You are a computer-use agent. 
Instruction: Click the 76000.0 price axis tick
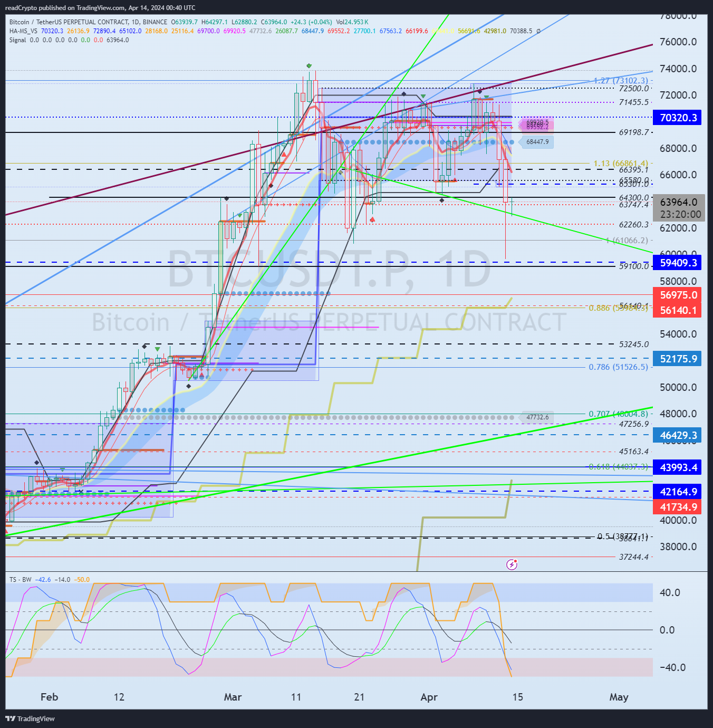click(678, 42)
